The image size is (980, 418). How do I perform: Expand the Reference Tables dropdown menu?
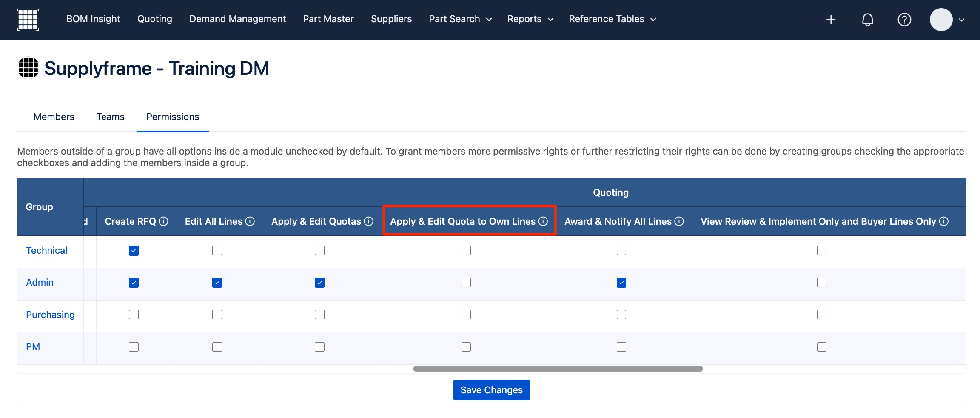pos(612,19)
